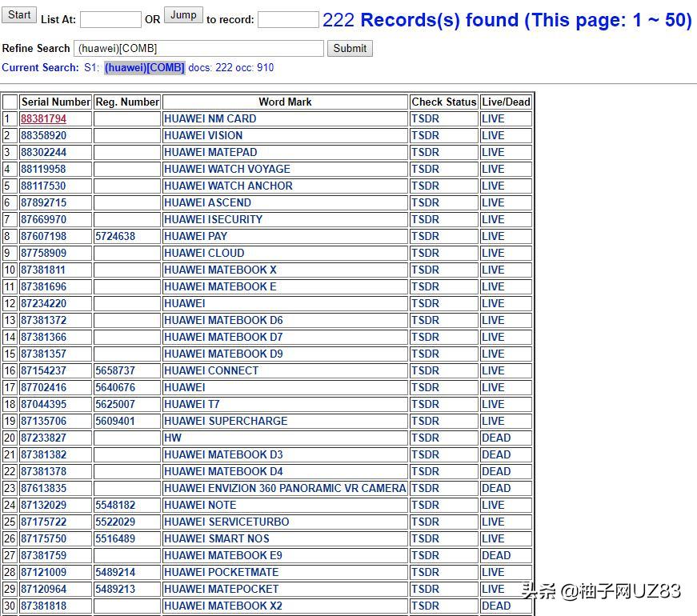Open the HUAWEI MATEBOOK D3 word mark
The image size is (697, 616).
tap(223, 454)
